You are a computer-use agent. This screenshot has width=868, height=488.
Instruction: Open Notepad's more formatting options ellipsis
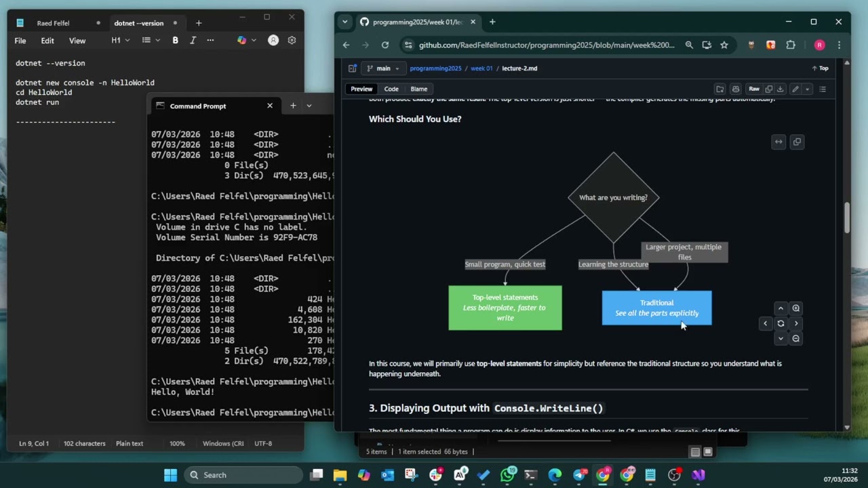tap(210, 41)
